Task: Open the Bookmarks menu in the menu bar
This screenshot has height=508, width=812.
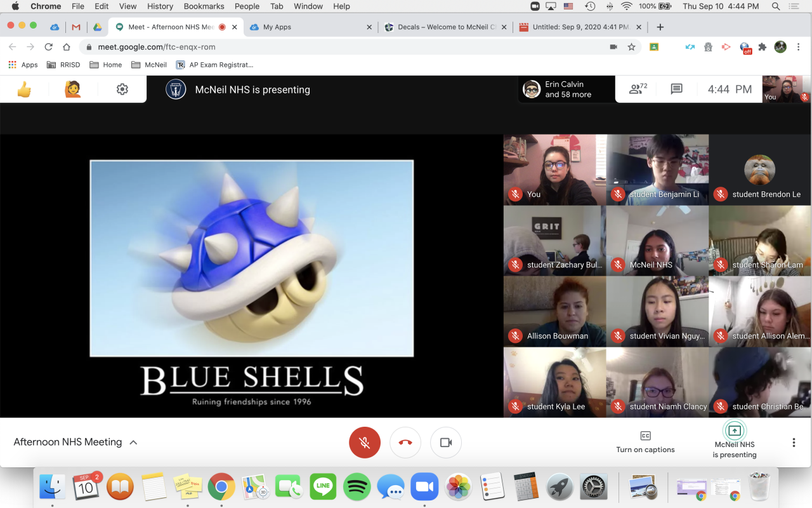Action: click(x=204, y=6)
